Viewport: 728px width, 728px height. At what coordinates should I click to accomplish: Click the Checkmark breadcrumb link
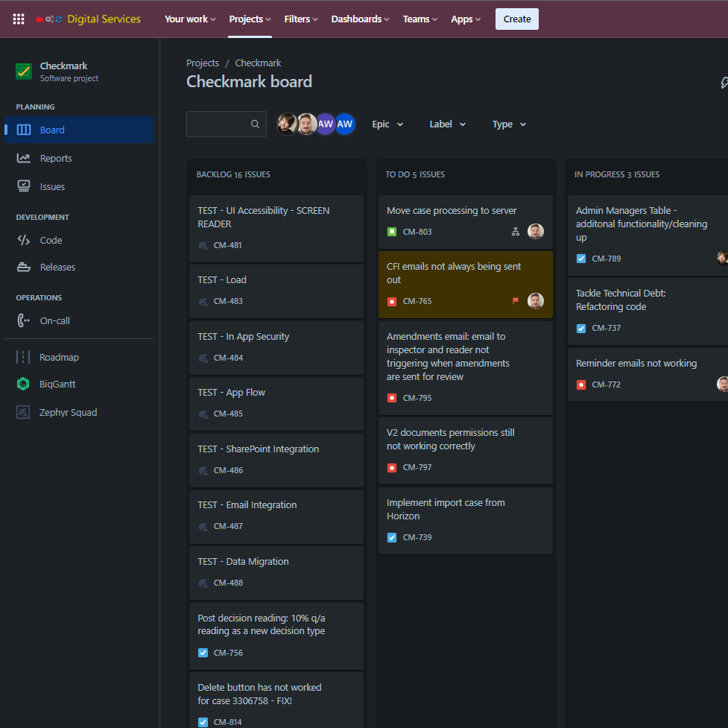[258, 63]
